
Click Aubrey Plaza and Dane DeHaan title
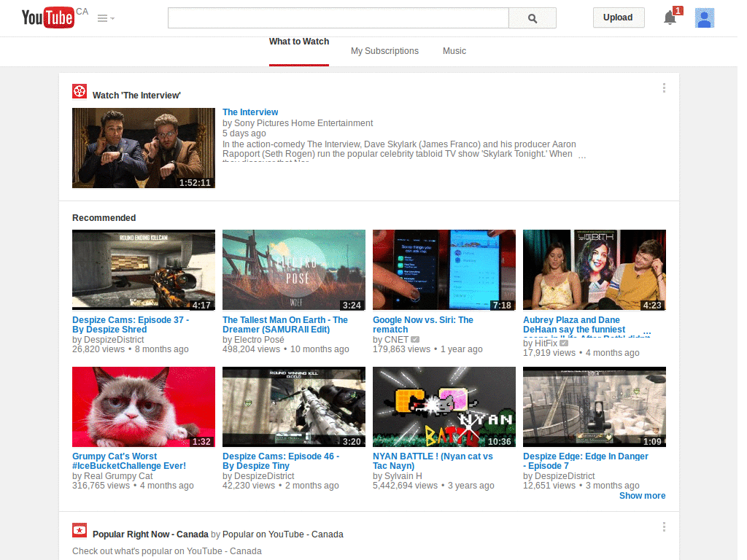pos(574,324)
